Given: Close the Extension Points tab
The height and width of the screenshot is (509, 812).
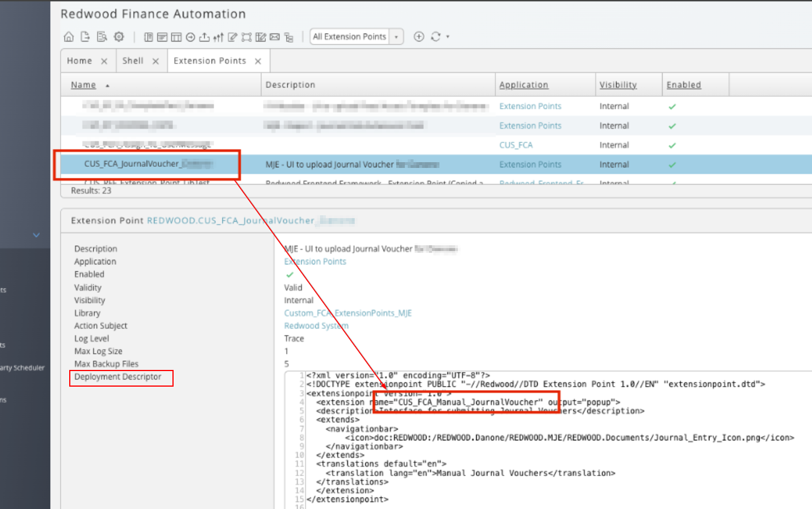Looking at the screenshot, I should (x=258, y=61).
